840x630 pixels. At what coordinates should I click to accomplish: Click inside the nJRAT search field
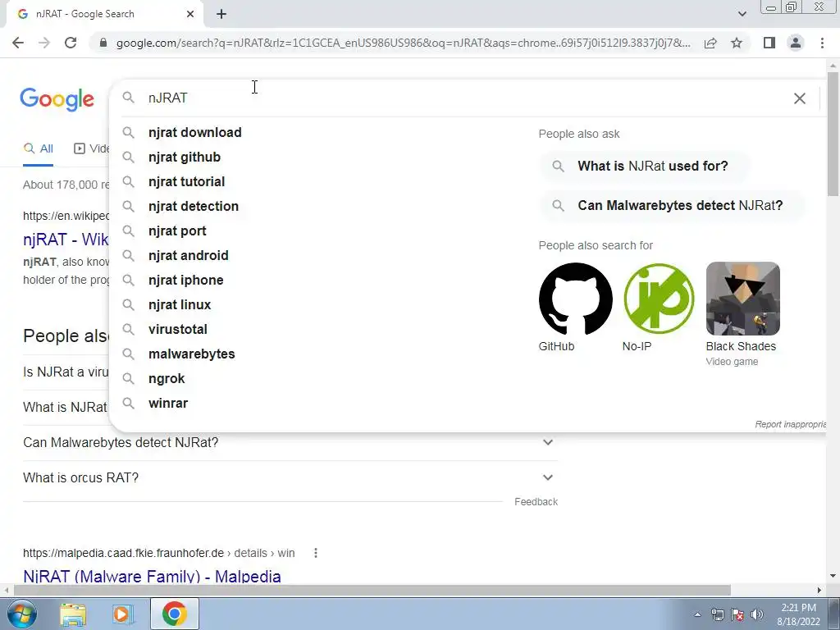click(466, 98)
